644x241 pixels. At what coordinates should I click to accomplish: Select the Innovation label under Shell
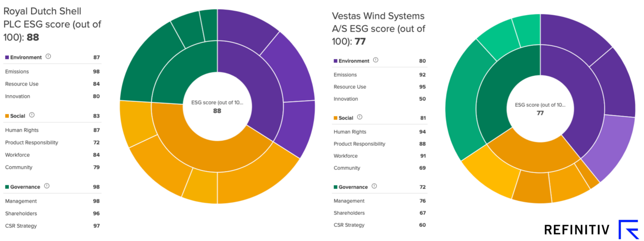coord(17,97)
